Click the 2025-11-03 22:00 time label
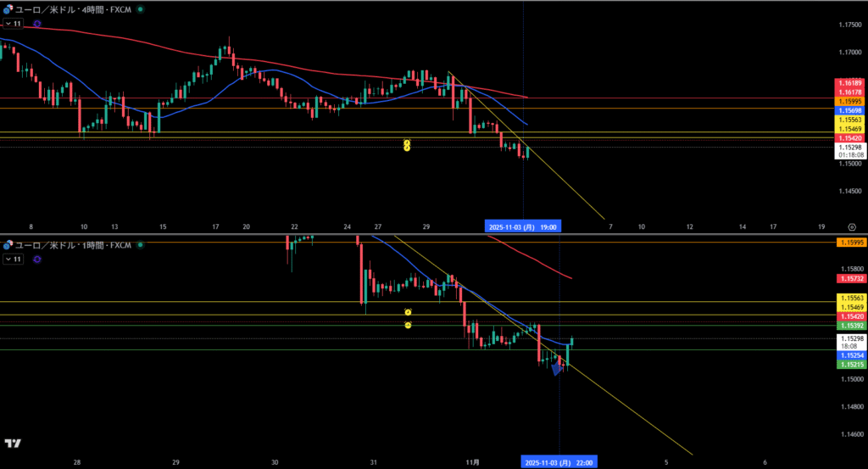 tap(559, 462)
